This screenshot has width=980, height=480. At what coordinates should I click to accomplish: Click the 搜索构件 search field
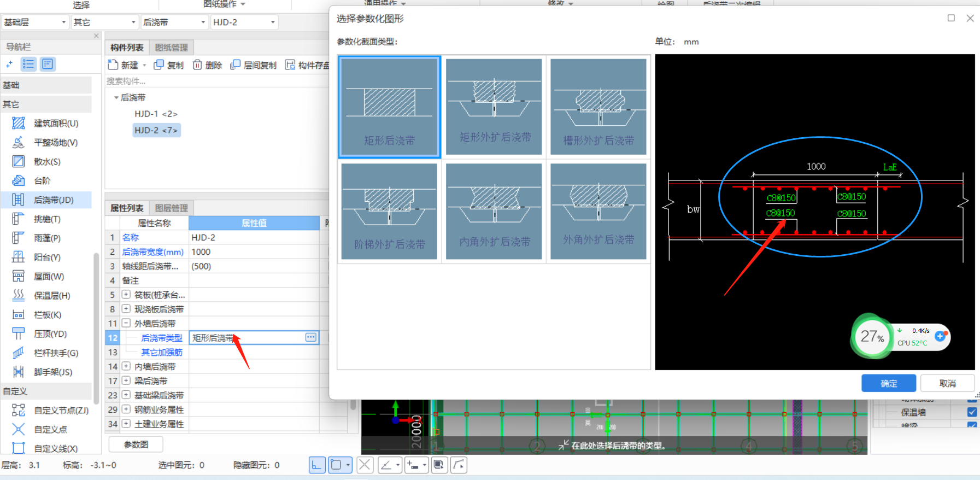(x=217, y=81)
